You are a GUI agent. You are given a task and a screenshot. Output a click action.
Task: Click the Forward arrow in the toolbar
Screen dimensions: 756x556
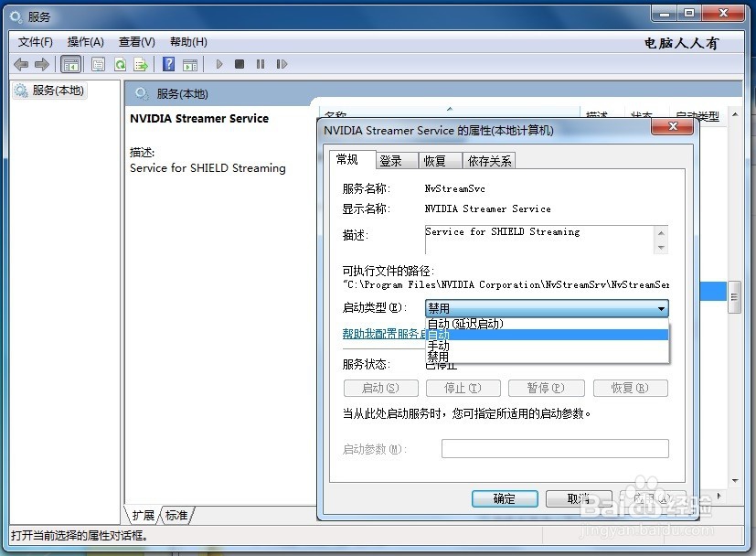pyautogui.click(x=42, y=64)
